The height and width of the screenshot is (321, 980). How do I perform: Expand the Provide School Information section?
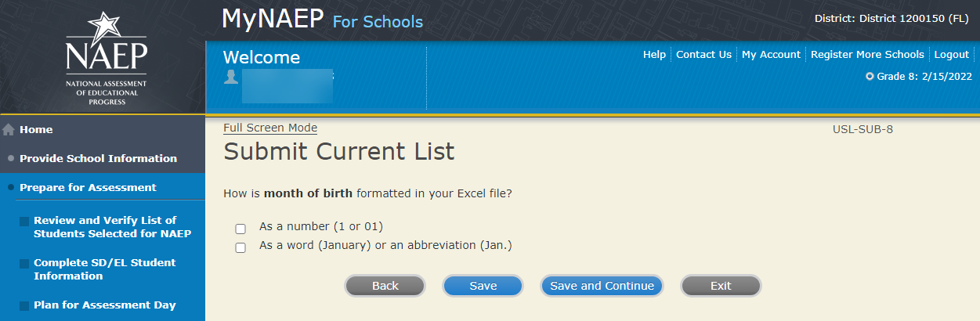98,158
